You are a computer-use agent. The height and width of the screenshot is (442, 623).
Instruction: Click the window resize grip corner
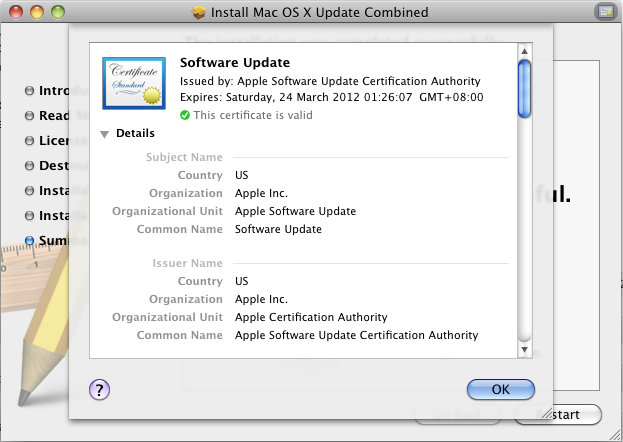tap(615, 434)
